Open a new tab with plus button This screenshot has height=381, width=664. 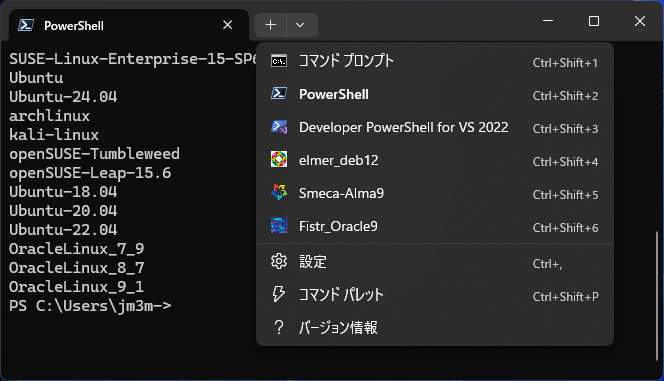coord(271,25)
